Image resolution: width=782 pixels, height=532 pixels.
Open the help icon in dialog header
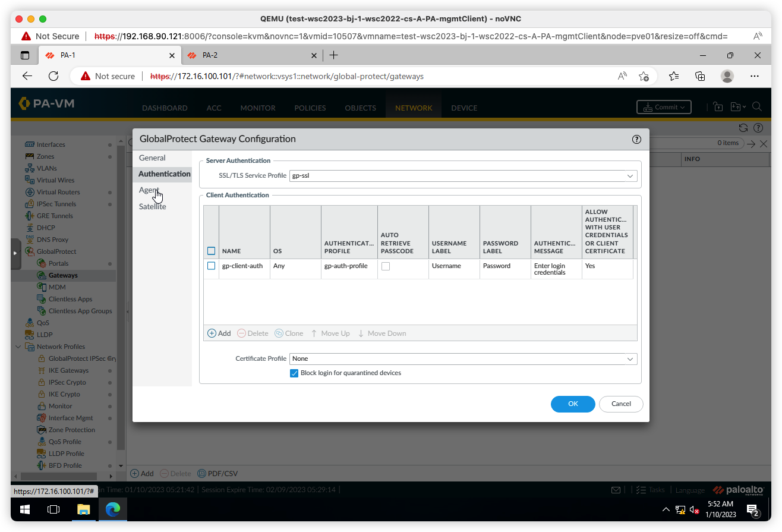coord(636,139)
